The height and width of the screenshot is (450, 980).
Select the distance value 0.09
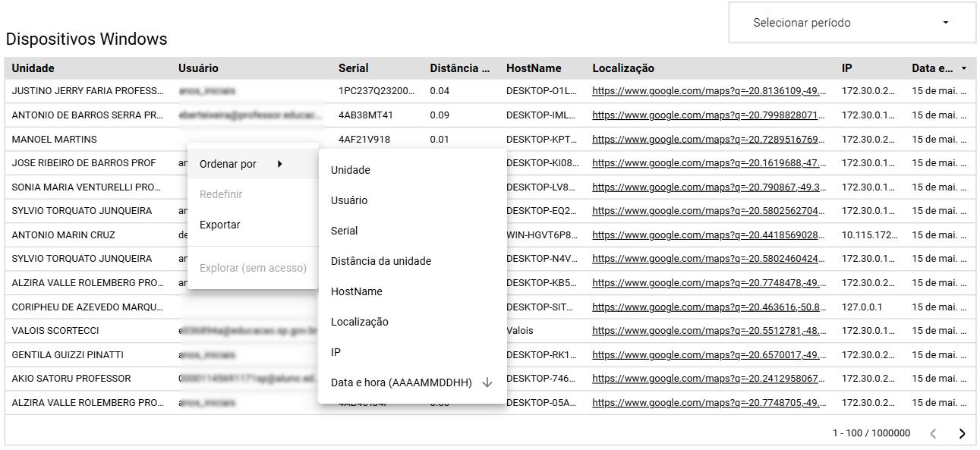tap(440, 115)
